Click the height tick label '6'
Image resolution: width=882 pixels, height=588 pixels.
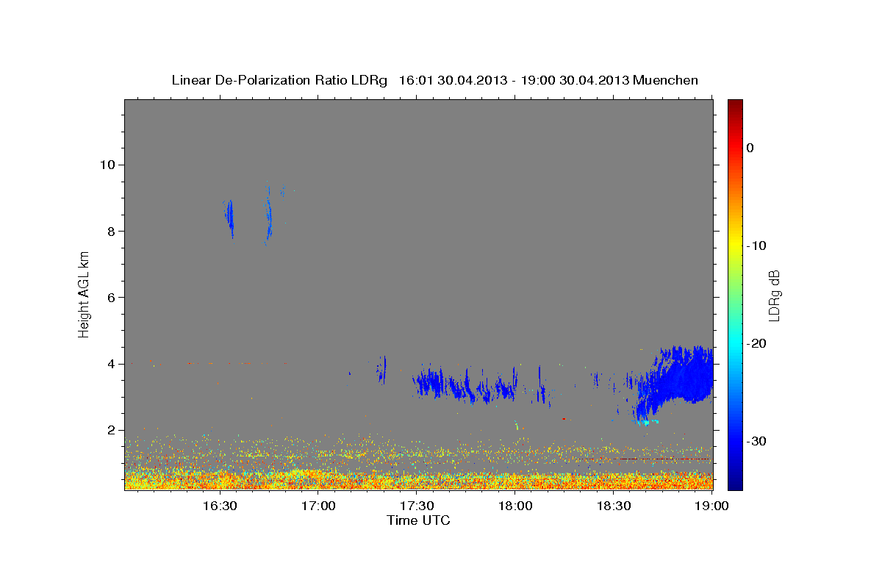(112, 297)
